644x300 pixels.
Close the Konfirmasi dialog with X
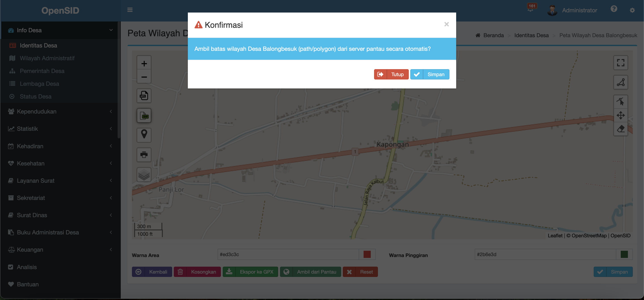446,24
